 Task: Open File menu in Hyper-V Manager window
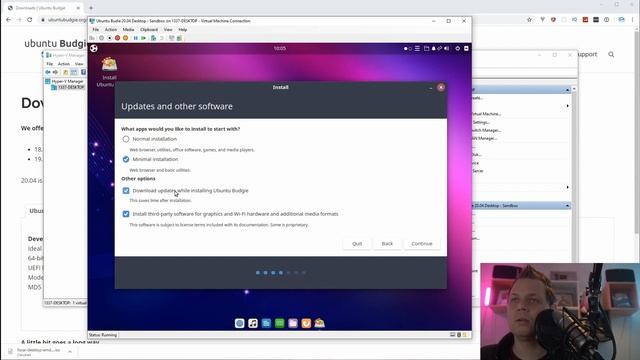49,64
